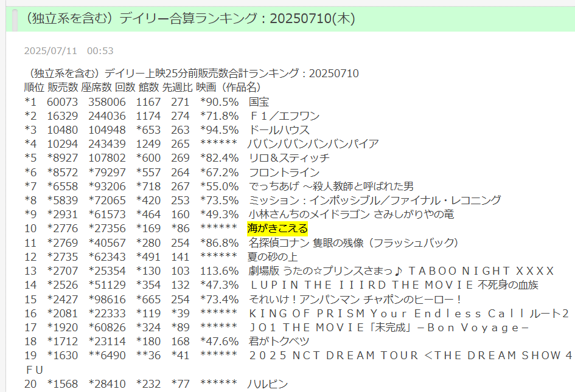575x392 pixels.
Task: Click the movie title 国宝
Action: [259, 102]
